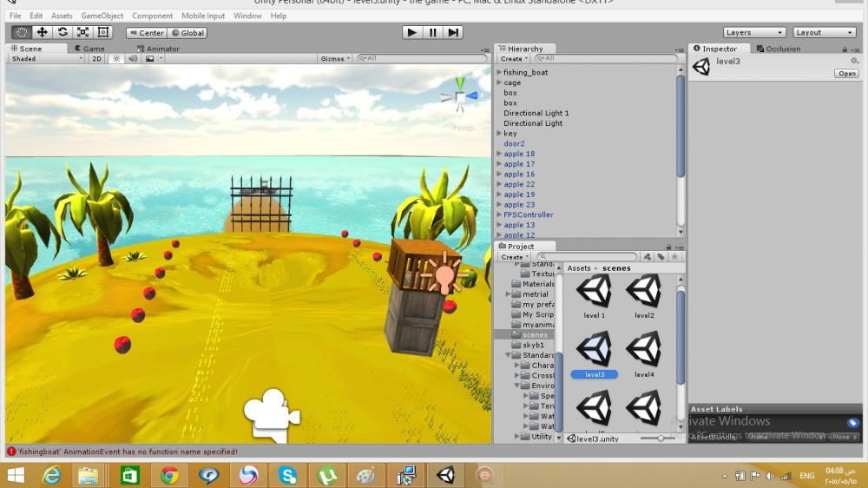
Task: Select the Rotate tool
Action: point(62,32)
